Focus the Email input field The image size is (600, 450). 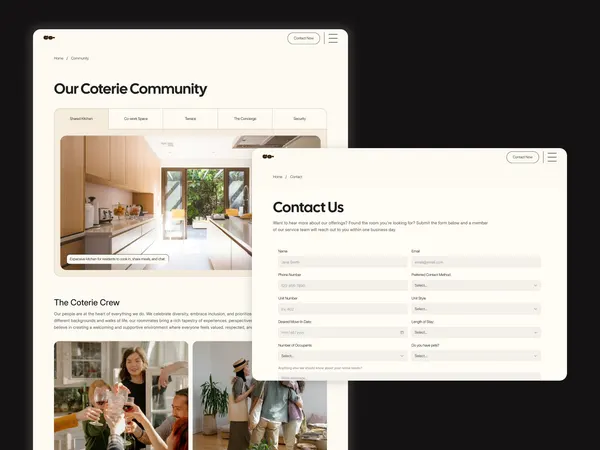pos(476,262)
